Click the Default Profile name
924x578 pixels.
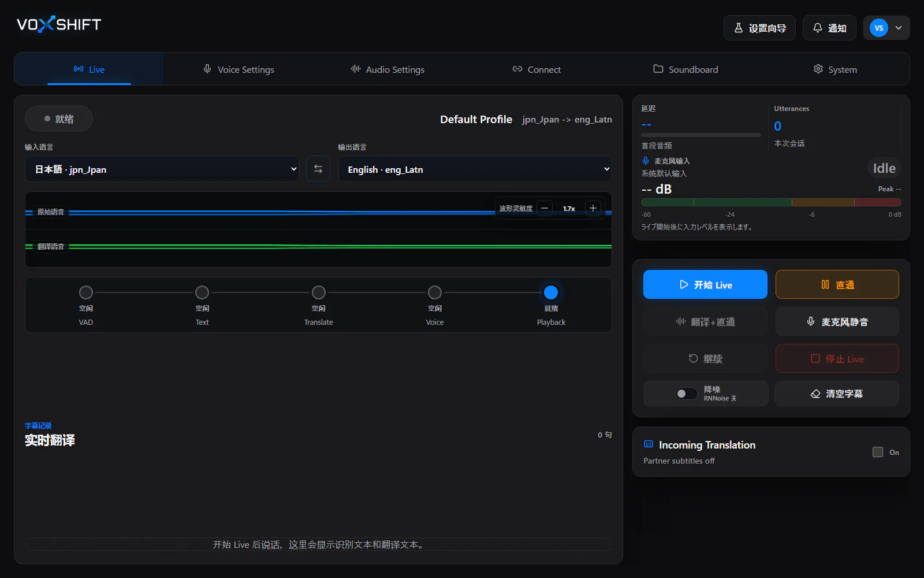coord(476,119)
